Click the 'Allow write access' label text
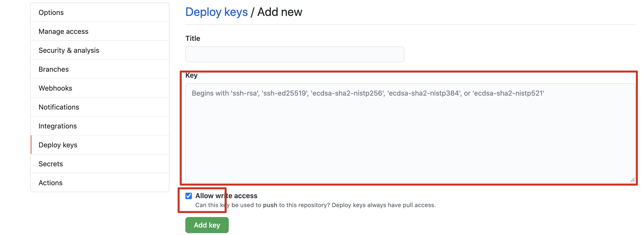This screenshot has height=235, width=644. click(x=226, y=196)
